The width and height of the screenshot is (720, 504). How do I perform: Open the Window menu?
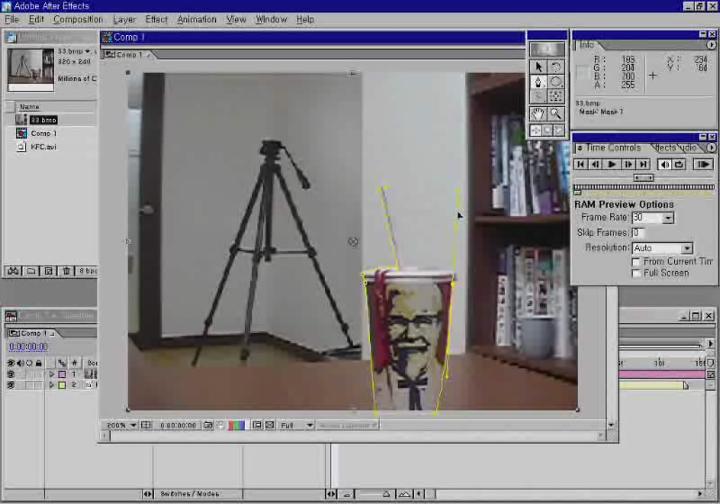(271, 19)
